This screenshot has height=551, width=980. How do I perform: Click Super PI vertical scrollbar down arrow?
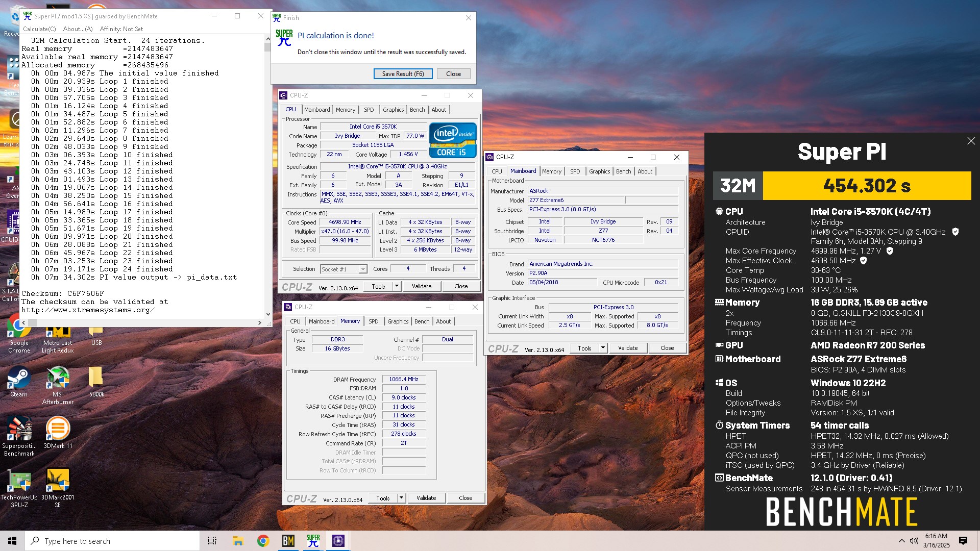click(268, 314)
